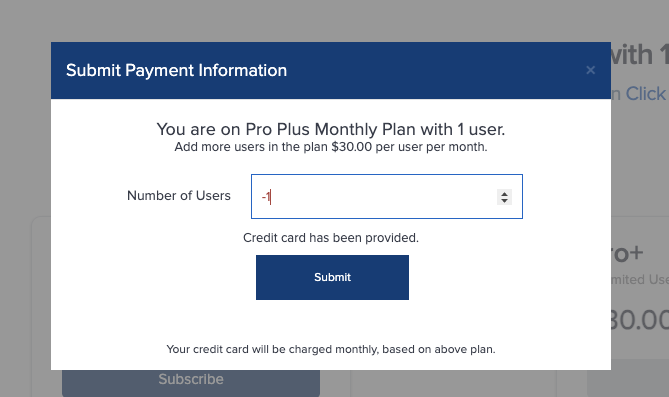The image size is (669, 397).
Task: Submit the payment information form
Action: [x=332, y=277]
